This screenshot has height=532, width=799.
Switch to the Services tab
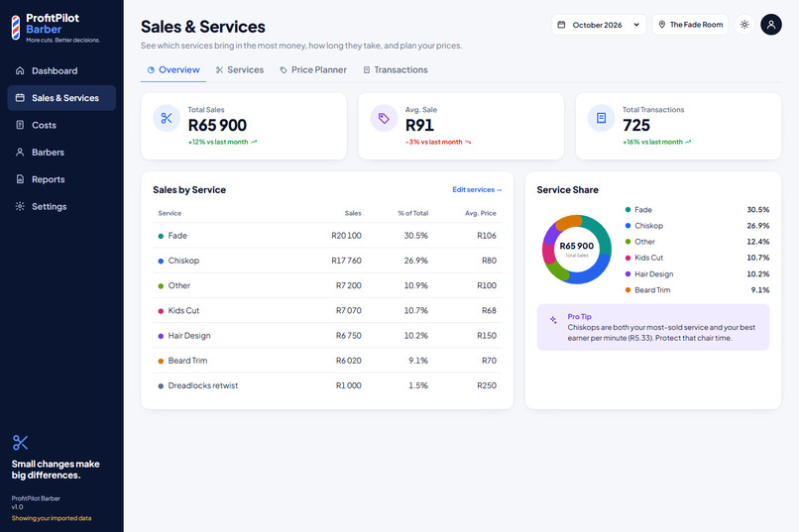pyautogui.click(x=240, y=69)
